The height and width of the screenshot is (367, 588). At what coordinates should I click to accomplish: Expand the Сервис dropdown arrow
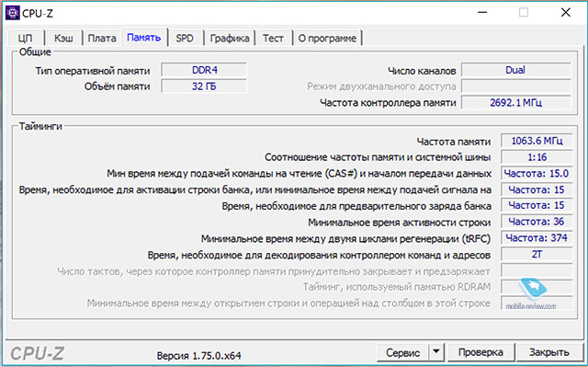436,352
